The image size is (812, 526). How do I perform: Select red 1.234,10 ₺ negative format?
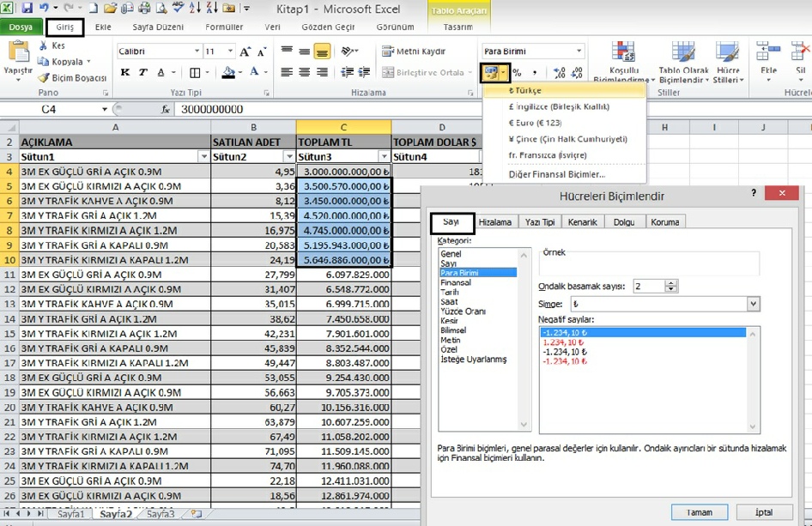click(563, 342)
